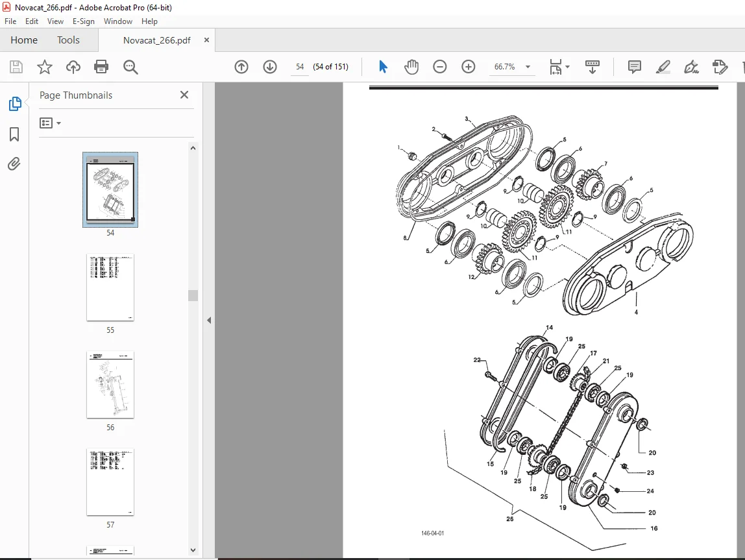
Task: Click the thumbnails scrollbar handle
Action: click(x=193, y=295)
